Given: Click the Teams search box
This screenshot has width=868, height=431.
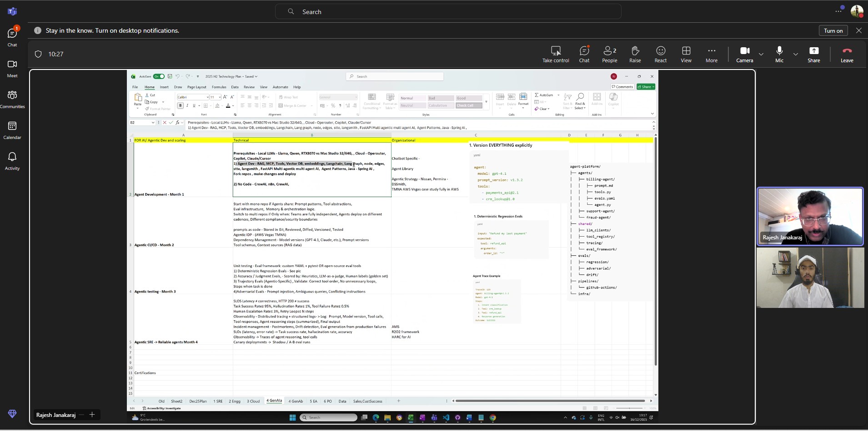Looking at the screenshot, I should tap(448, 12).
